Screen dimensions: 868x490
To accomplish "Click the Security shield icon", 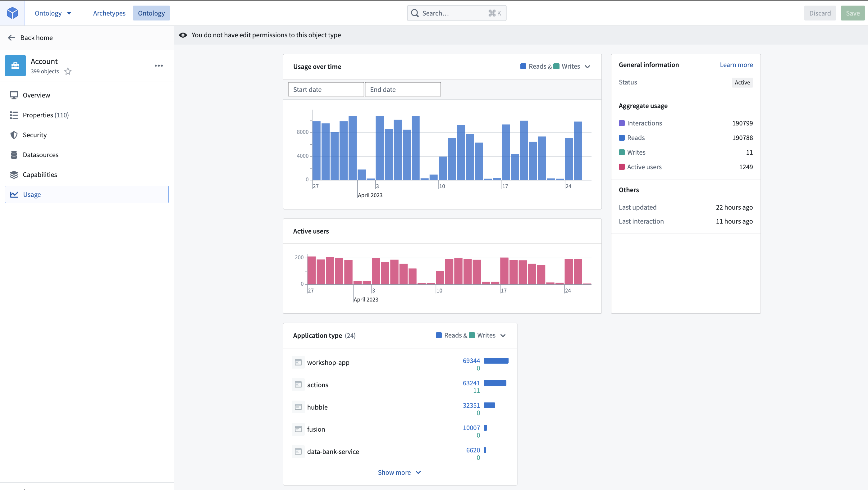I will [x=14, y=135].
